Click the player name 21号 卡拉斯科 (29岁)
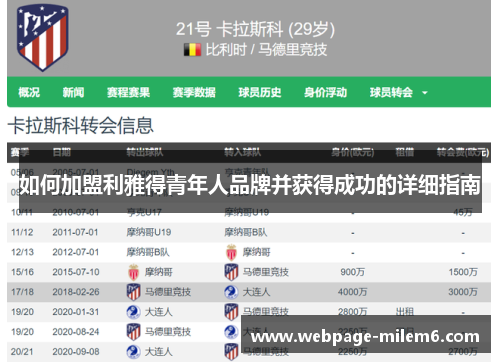The image size is (500, 362). [255, 29]
